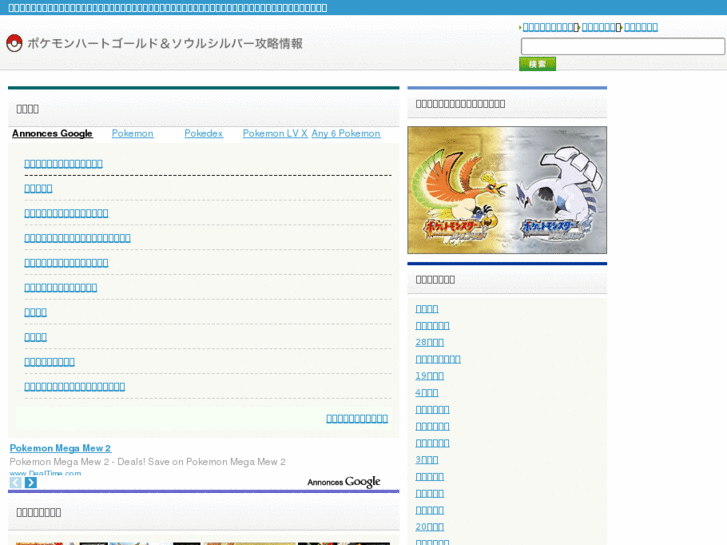Screen dimensions: 727x545
Task: Click the next ad arrow icon
Action: (x=31, y=482)
